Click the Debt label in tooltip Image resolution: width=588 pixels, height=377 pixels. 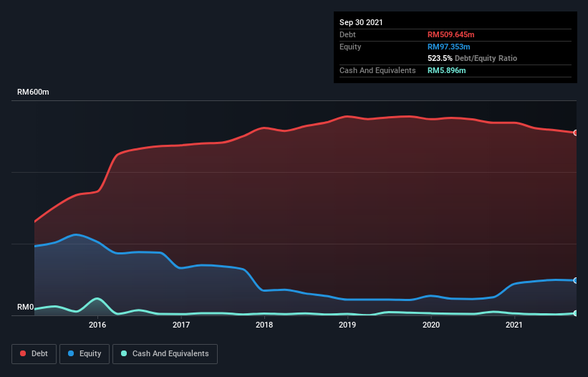point(347,34)
